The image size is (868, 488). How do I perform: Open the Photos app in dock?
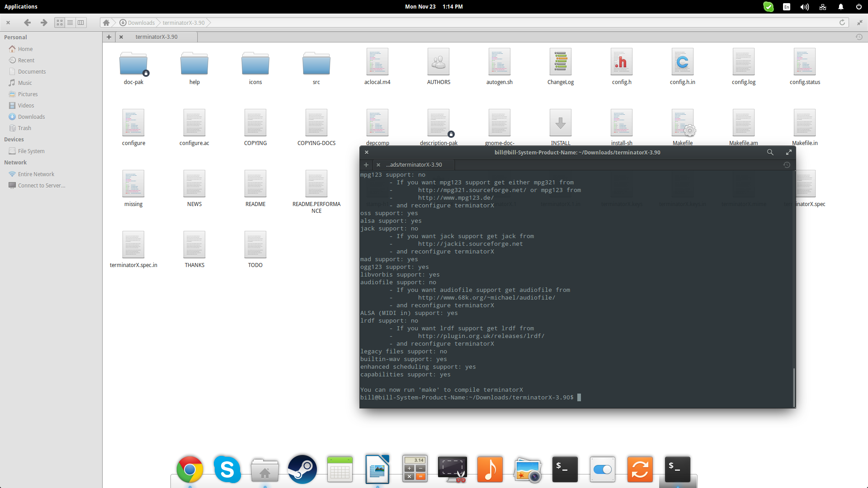527,470
